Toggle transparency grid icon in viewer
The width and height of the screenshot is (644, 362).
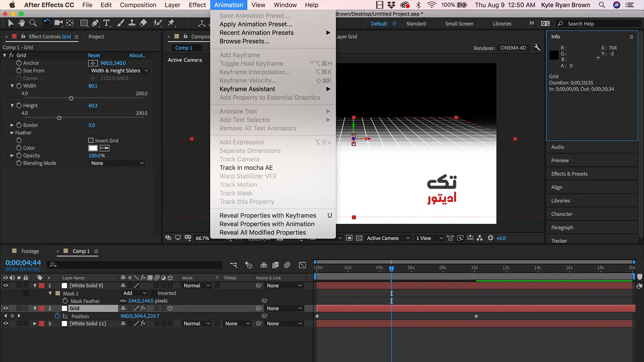(359, 238)
